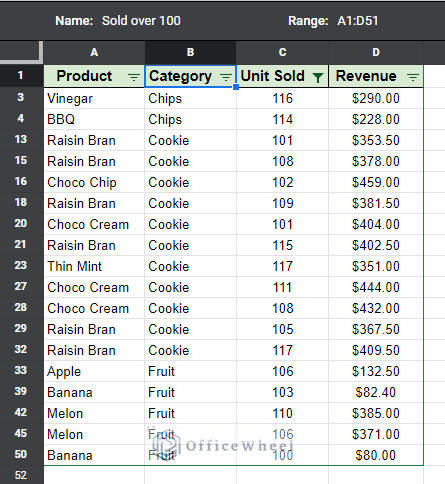Click the Apple product cell

click(94, 371)
